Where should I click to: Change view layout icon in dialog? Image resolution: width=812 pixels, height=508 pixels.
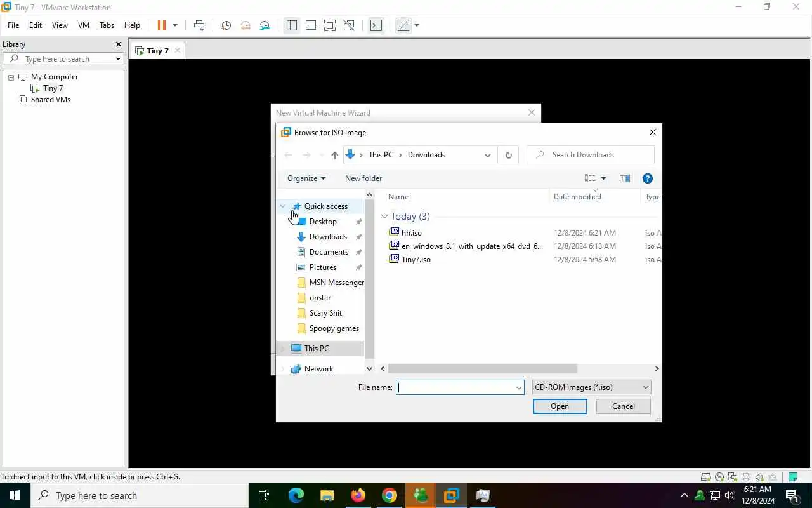(x=590, y=178)
